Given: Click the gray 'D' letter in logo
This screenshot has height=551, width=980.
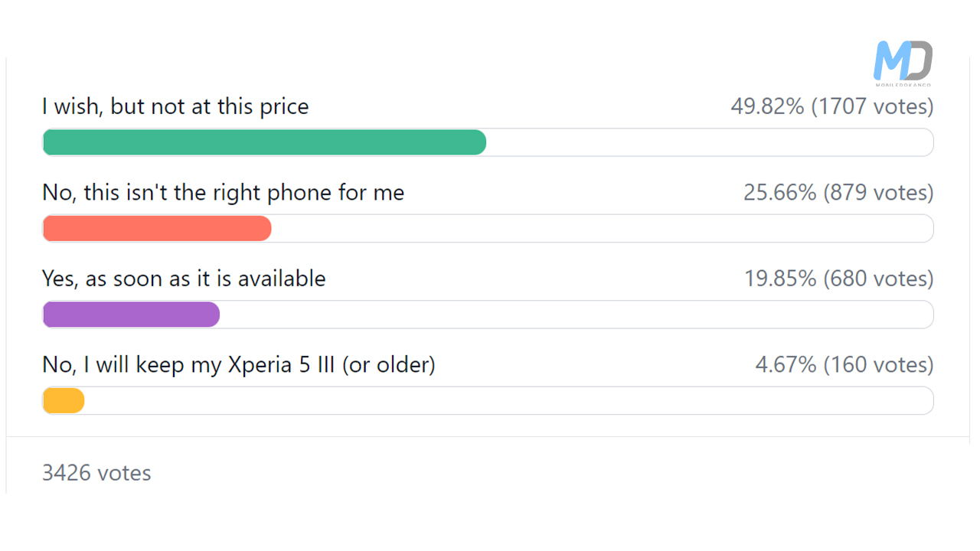Looking at the screenshot, I should click(x=920, y=60).
